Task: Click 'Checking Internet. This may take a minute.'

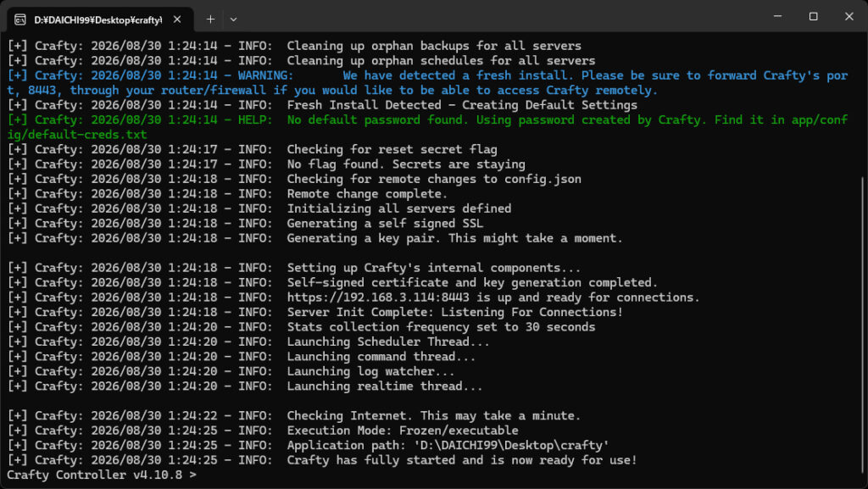Action: coord(434,415)
